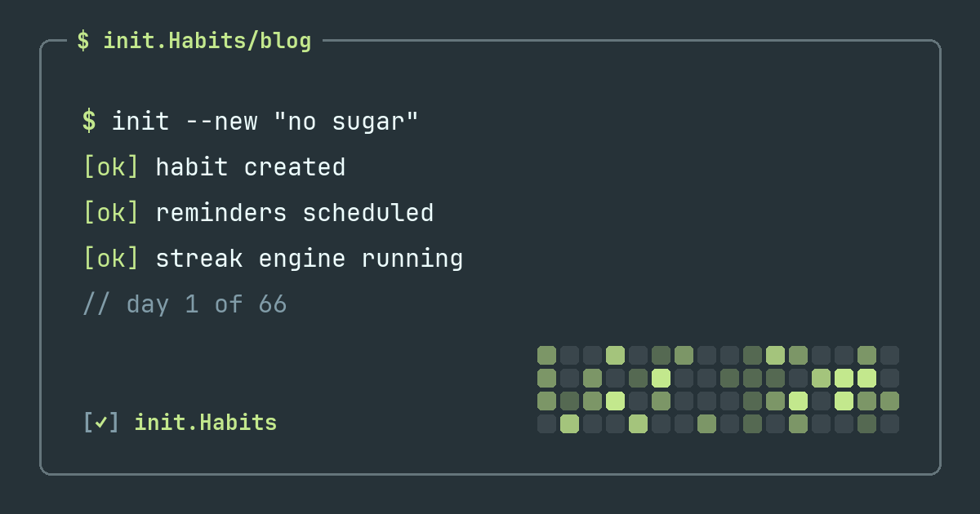Toggle the checkmark box beside init.Habits footer

[x=101, y=423]
